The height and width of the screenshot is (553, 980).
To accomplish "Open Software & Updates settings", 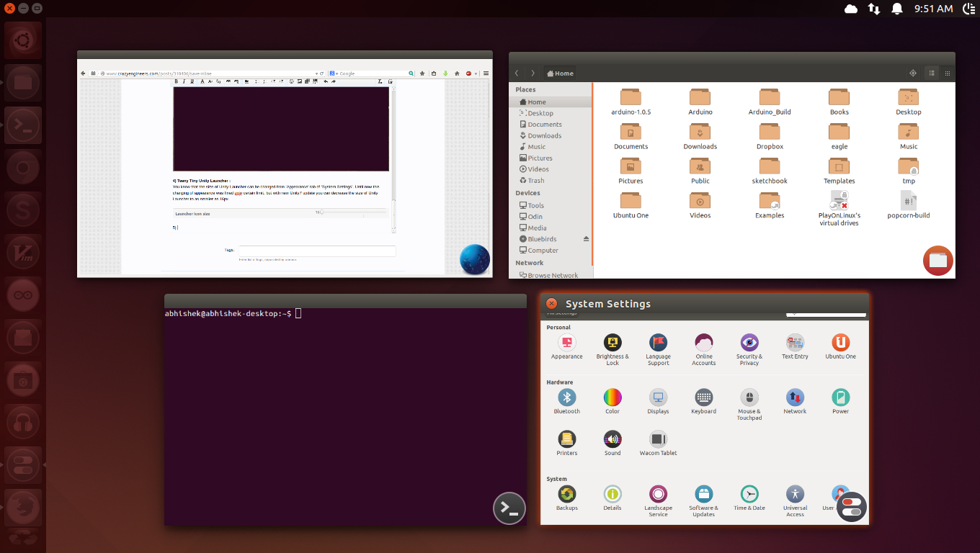I will [704, 500].
